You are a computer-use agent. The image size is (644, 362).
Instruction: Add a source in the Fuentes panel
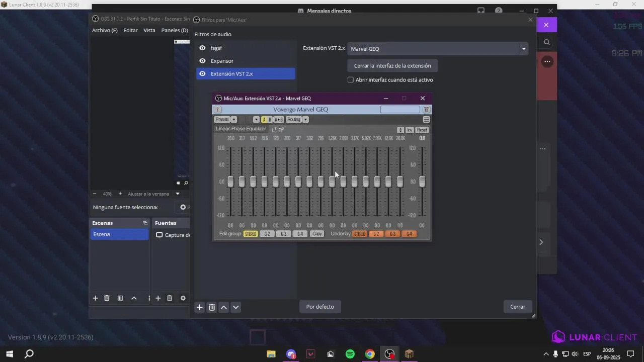tap(158, 298)
